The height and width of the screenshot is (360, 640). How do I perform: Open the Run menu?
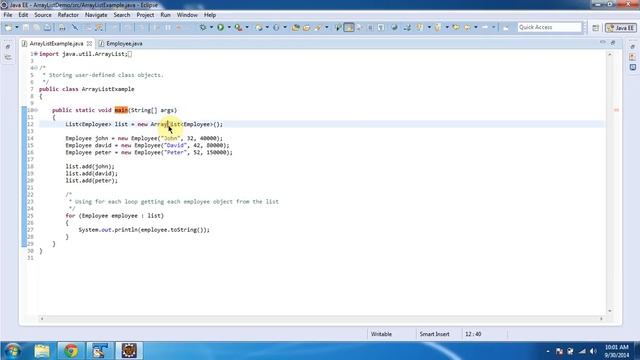tap(165, 15)
